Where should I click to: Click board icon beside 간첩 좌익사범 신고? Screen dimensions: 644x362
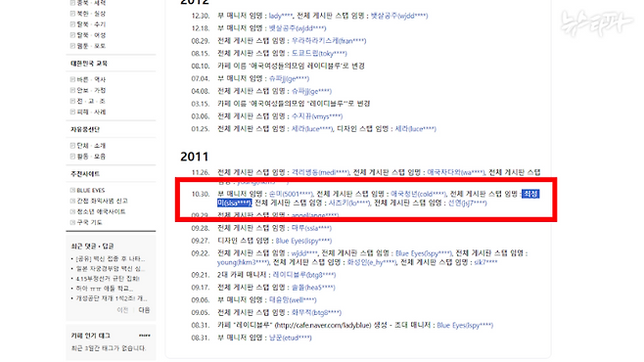pyautogui.click(x=72, y=201)
